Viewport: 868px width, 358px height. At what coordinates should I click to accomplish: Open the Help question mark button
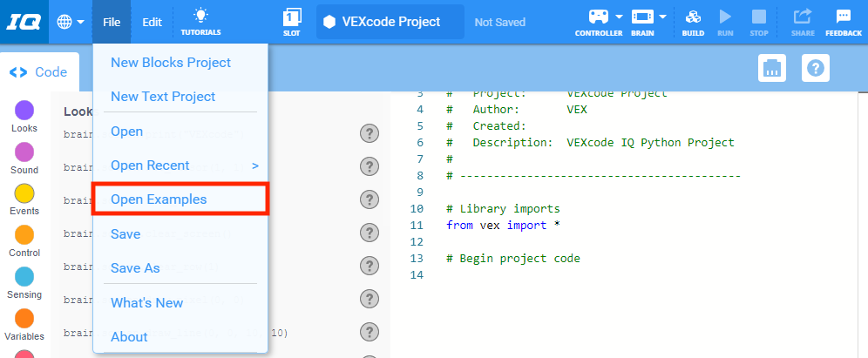pos(816,69)
